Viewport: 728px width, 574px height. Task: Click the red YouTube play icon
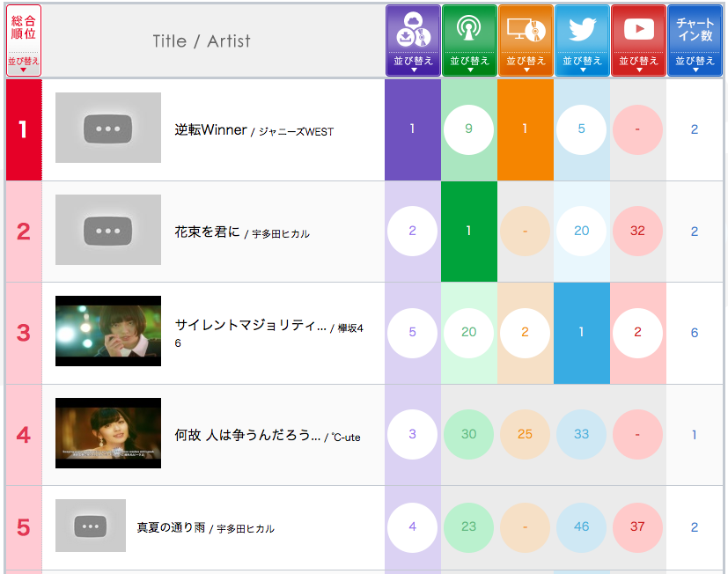click(638, 29)
